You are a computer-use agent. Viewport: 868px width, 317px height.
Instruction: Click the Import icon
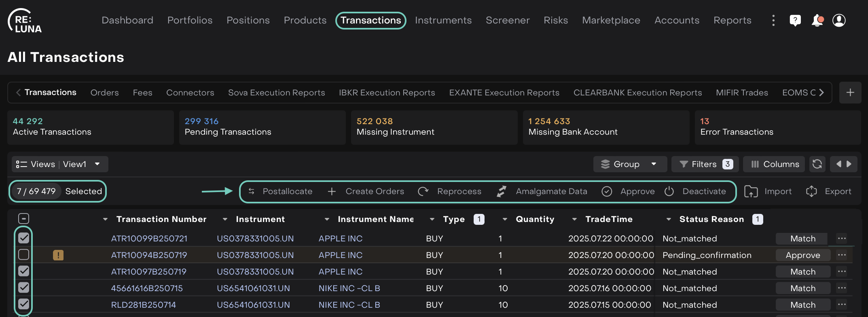point(751,191)
